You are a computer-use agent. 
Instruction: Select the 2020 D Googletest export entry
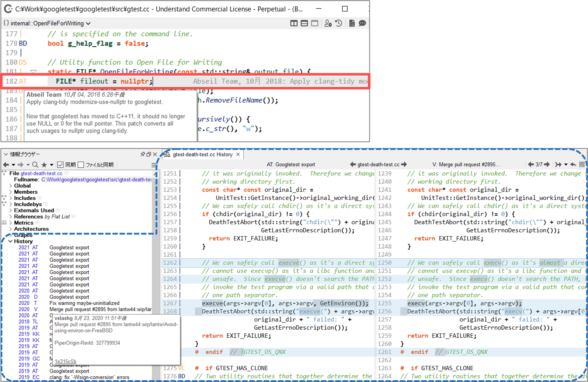click(x=69, y=297)
